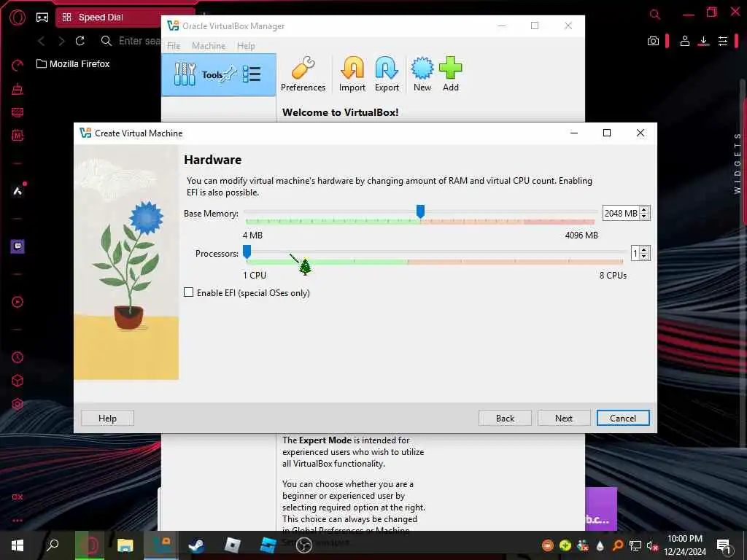Open GX Cleaner broom in Opera sidebar
747x560 pixels.
[x=18, y=88]
